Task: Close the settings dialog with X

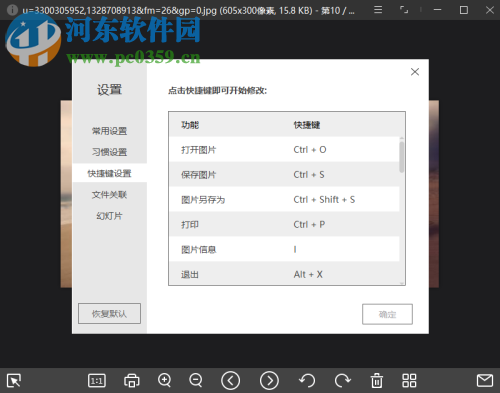Action: [x=415, y=72]
